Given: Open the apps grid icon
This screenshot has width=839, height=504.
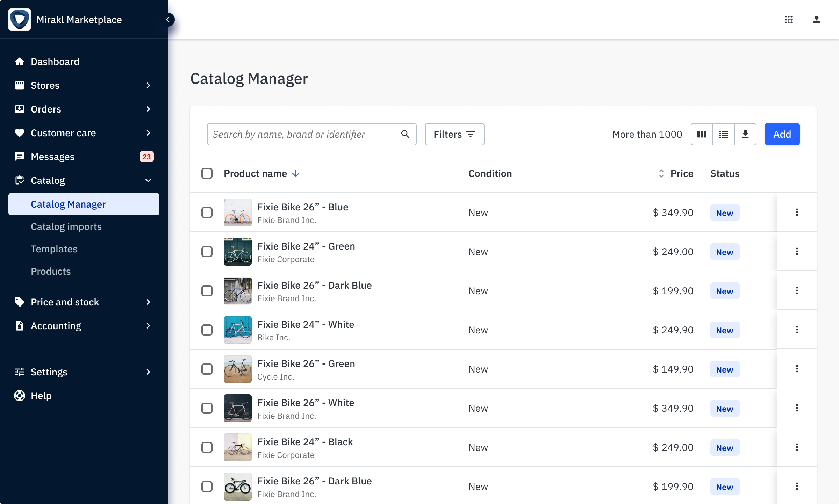Looking at the screenshot, I should click(x=788, y=20).
